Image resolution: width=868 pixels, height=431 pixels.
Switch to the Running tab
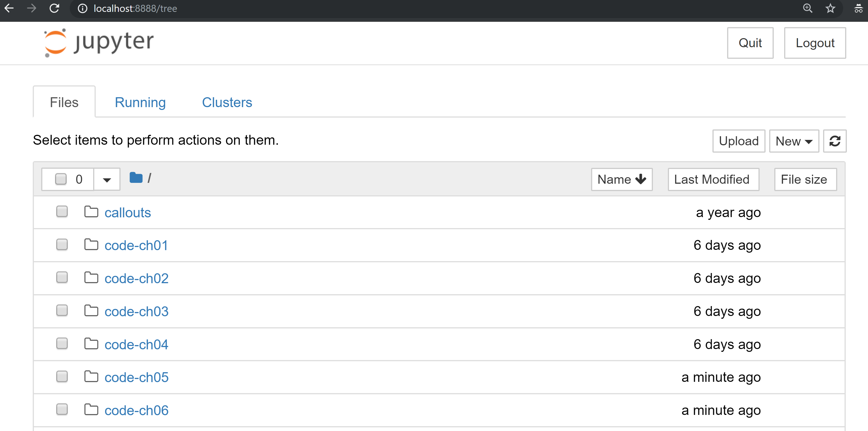pyautogui.click(x=140, y=102)
